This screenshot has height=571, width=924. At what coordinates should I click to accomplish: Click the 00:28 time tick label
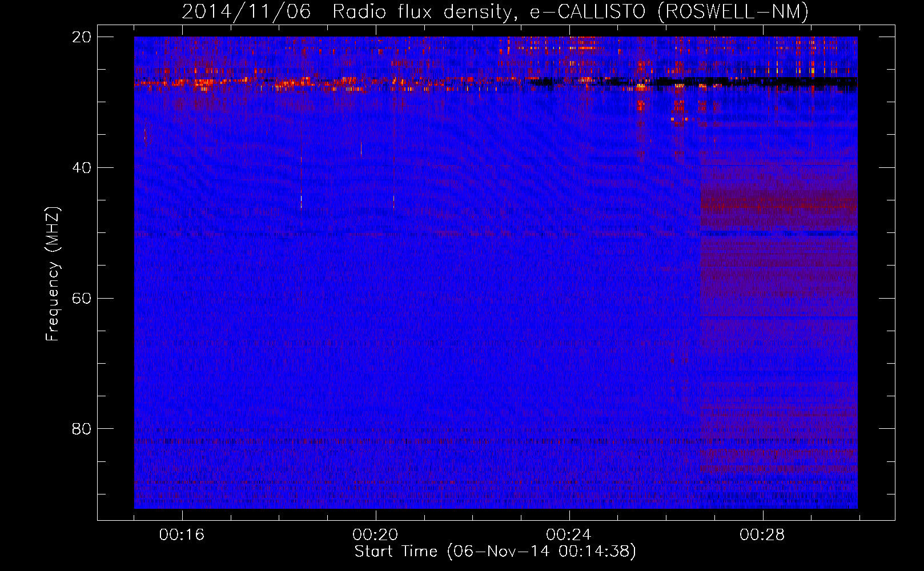(762, 534)
